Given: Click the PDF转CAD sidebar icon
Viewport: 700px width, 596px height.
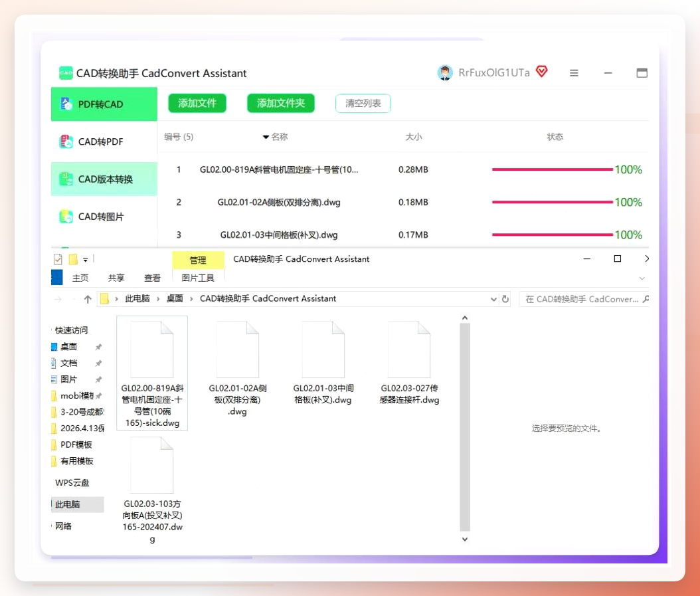Looking at the screenshot, I should (66, 104).
